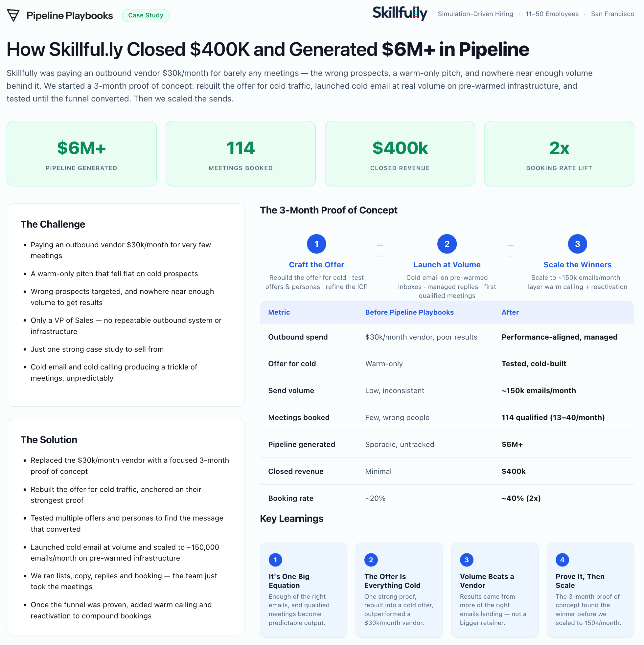644x645 pixels.
Task: Click the Launch at Volume heading
Action: pyautogui.click(x=447, y=265)
